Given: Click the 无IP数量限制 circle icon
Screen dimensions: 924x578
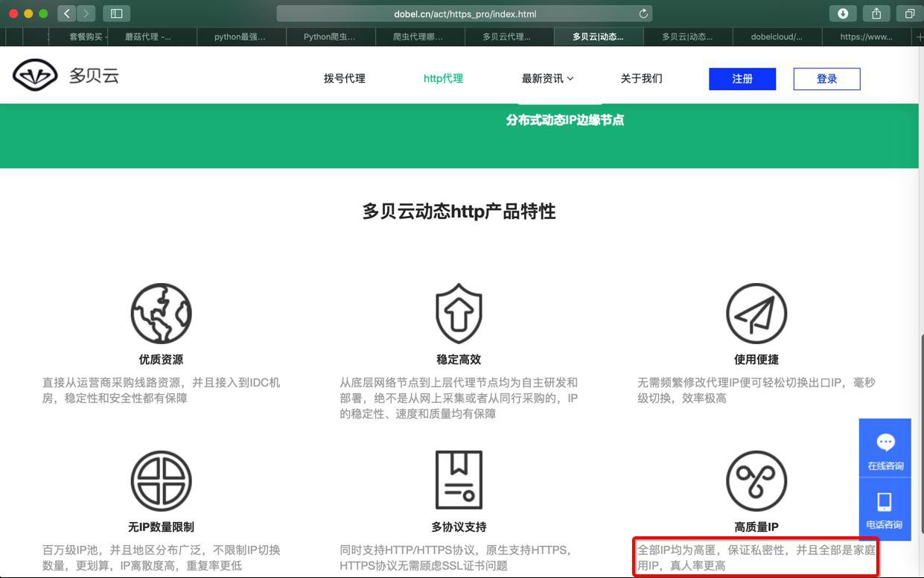Looking at the screenshot, I should point(161,480).
